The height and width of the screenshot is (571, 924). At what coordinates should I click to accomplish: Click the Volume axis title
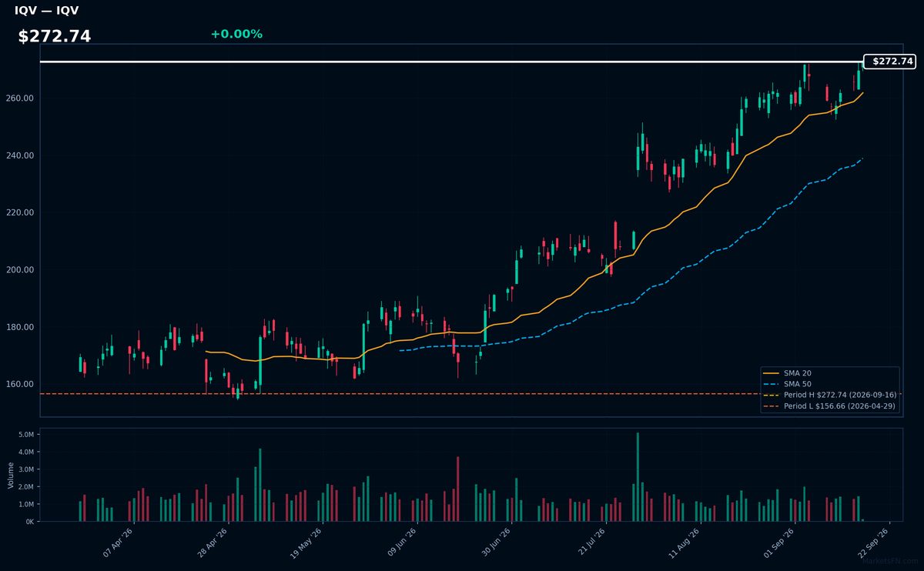tap(11, 475)
